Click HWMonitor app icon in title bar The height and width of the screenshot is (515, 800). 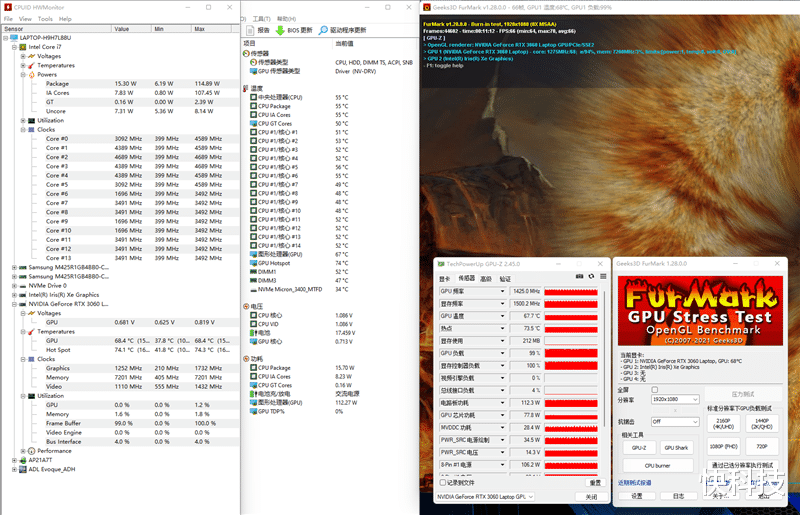[x=8, y=7]
